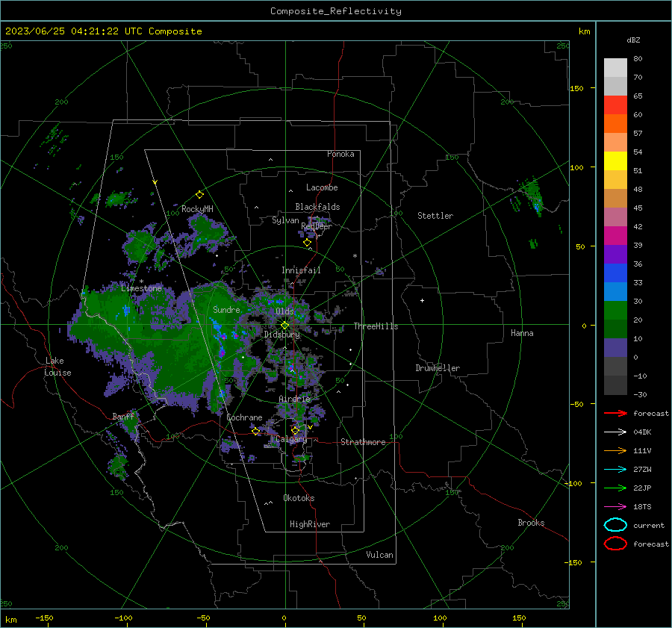Click the Calgary city label
Viewport: 672px width, 628px height.
coord(291,439)
